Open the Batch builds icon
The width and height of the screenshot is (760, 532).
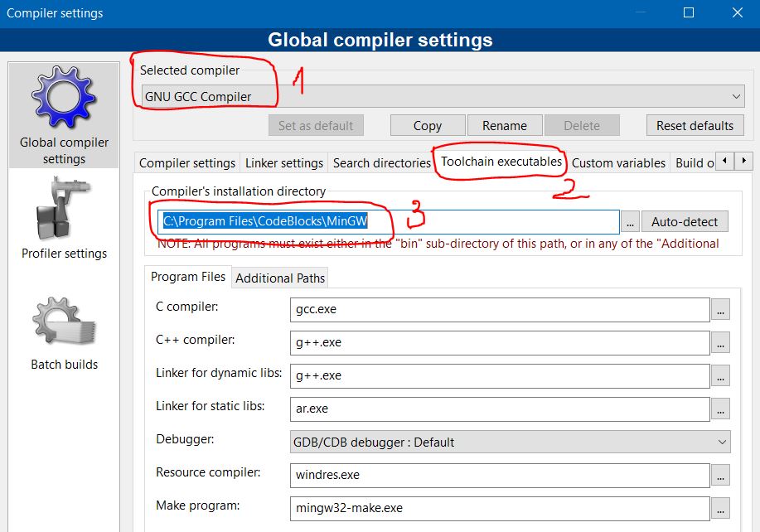[x=64, y=323]
